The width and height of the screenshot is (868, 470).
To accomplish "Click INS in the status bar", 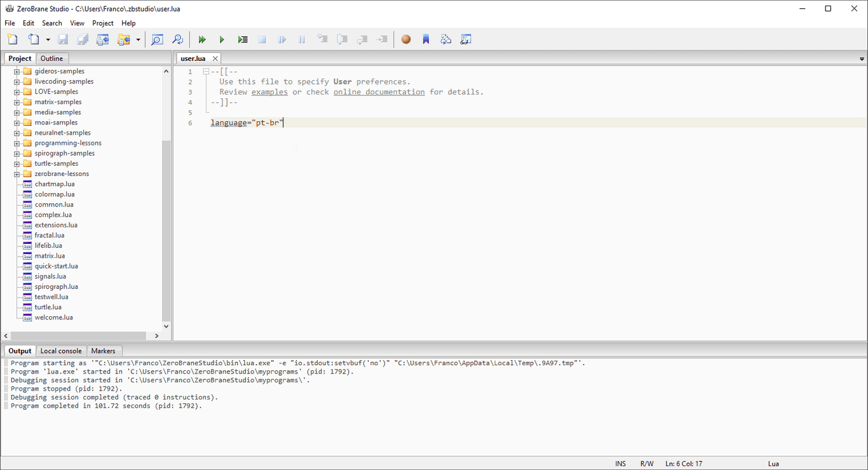I will tap(620, 464).
